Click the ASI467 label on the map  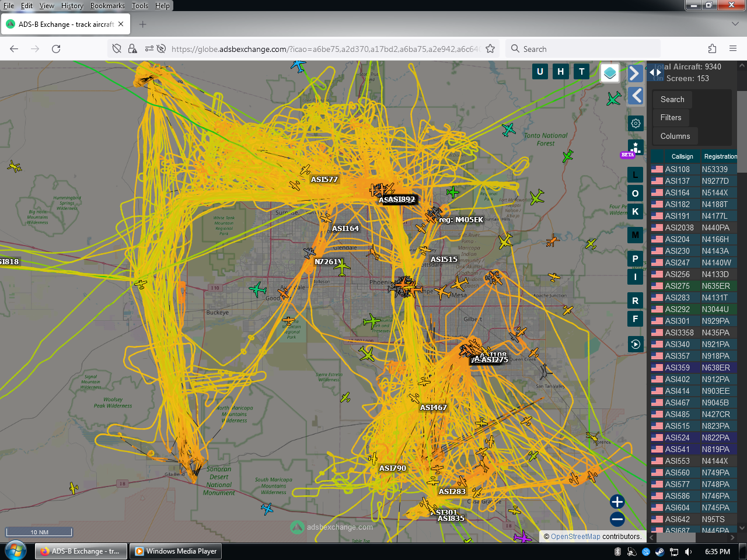tap(434, 408)
